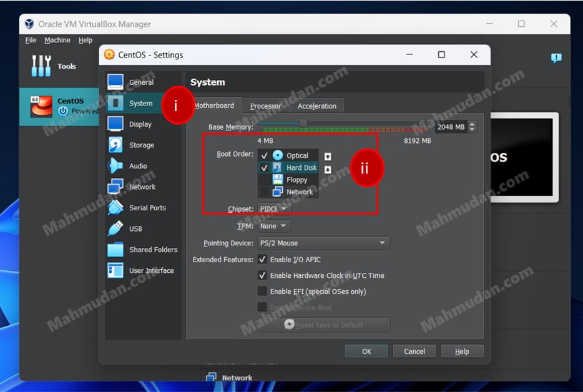This screenshot has width=583, height=392.
Task: Open the USB settings icon
Action: click(x=115, y=228)
